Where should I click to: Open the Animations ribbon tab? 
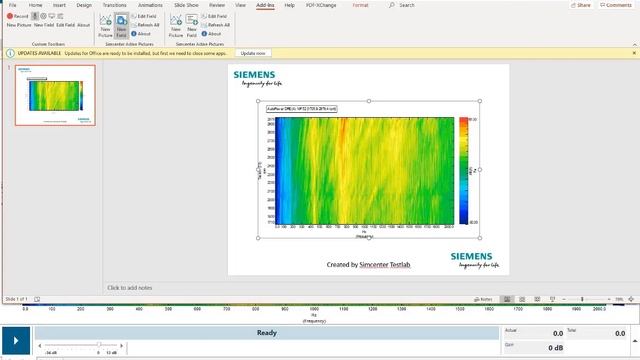[150, 5]
